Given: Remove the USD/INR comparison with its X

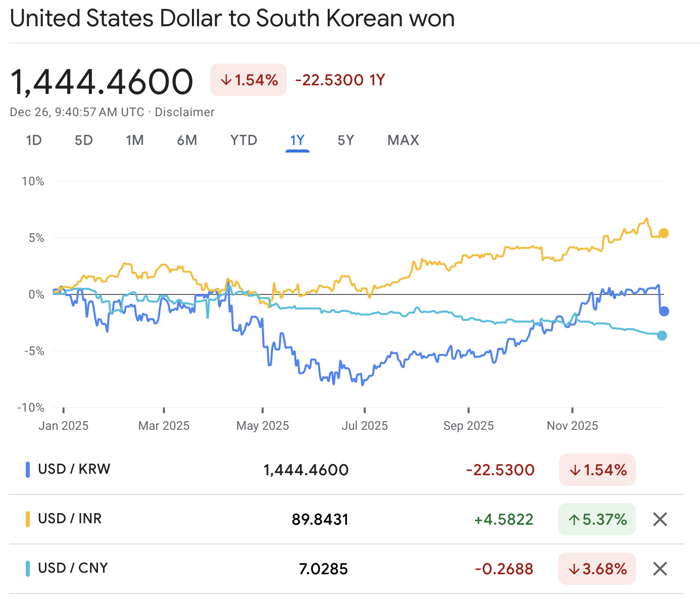Looking at the screenshot, I should coord(660,519).
